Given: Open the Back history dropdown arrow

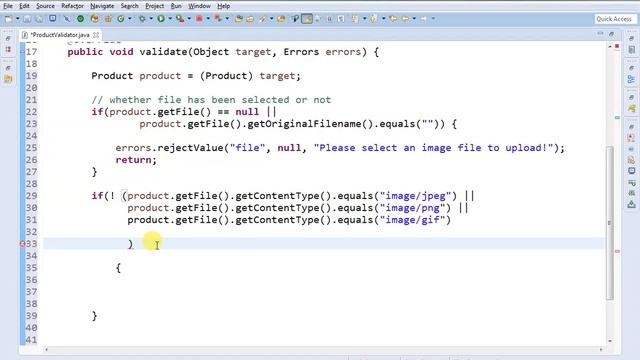Looking at the screenshot, I should click(414, 19).
